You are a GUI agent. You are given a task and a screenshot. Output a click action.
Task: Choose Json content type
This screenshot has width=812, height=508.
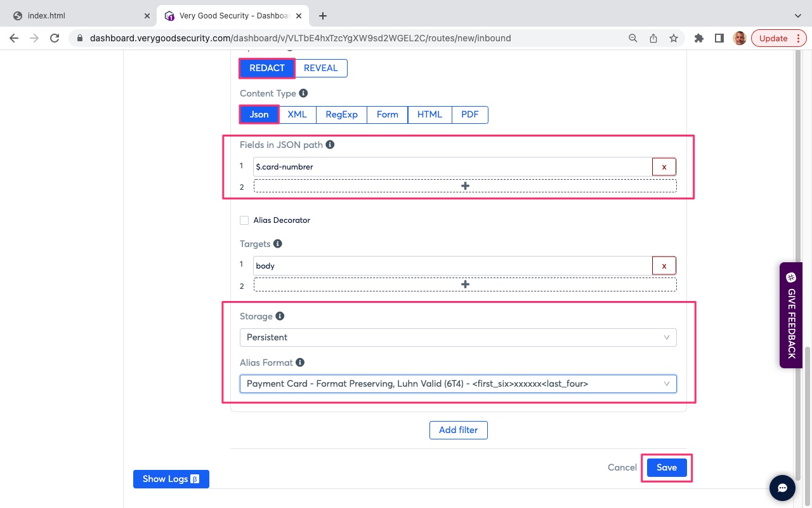259,114
